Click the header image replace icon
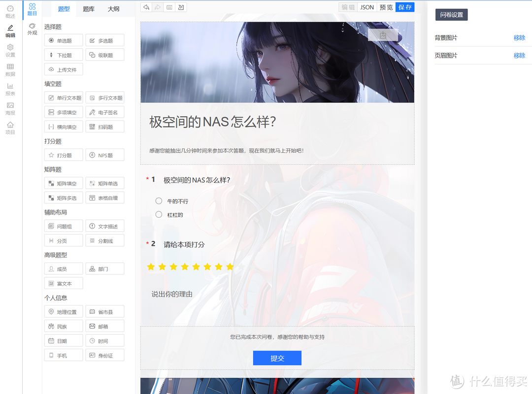Image resolution: width=532 pixels, height=394 pixels. click(383, 35)
